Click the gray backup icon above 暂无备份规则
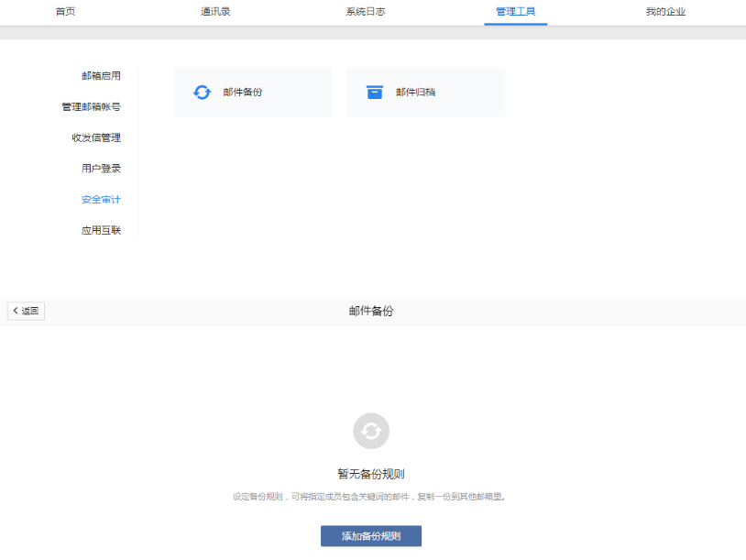This screenshot has width=746, height=560. [x=370, y=431]
